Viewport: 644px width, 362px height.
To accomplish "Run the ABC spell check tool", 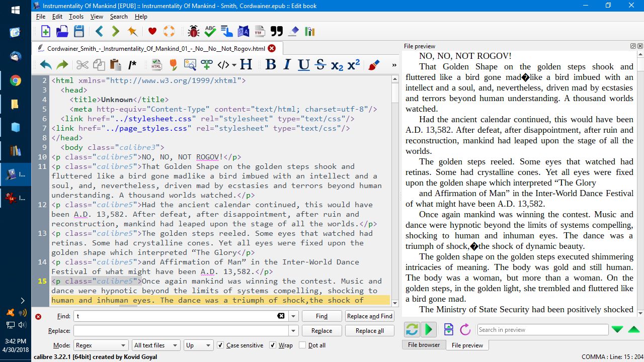I will point(210,32).
